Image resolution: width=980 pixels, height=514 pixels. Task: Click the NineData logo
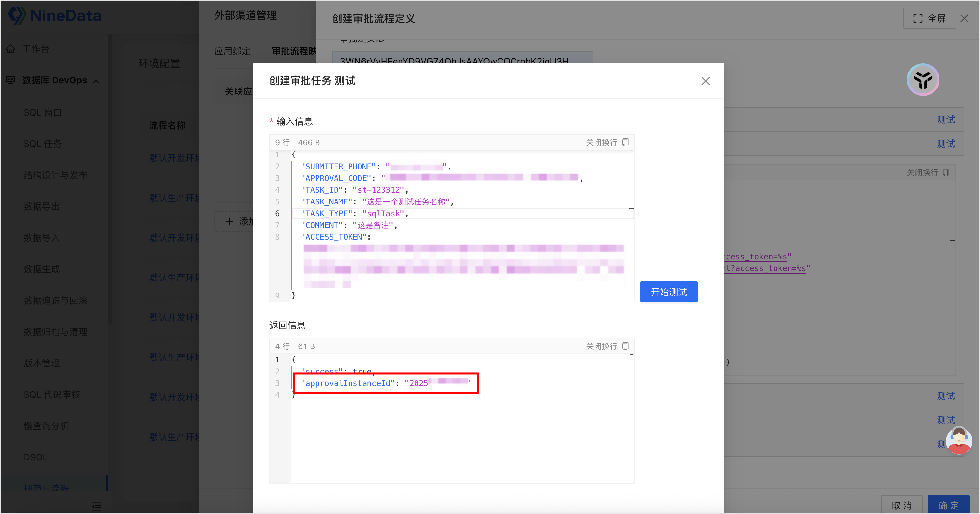coord(55,16)
